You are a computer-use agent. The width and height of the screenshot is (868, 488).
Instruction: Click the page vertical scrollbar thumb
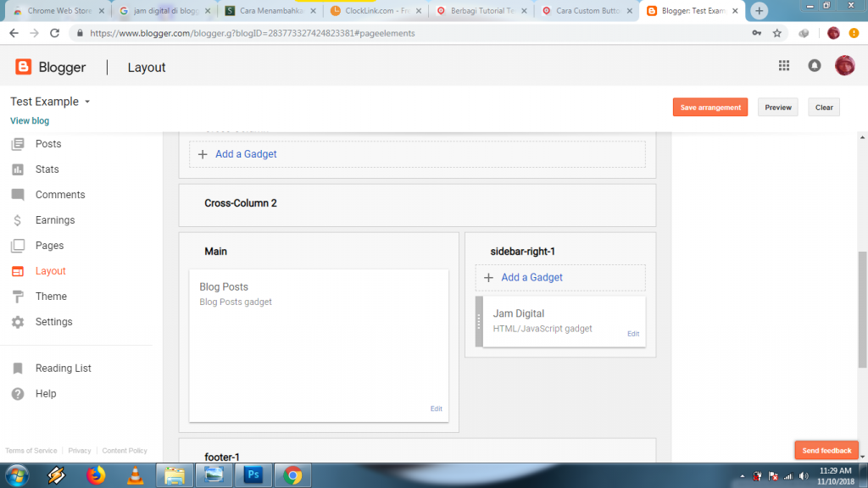pyautogui.click(x=862, y=310)
